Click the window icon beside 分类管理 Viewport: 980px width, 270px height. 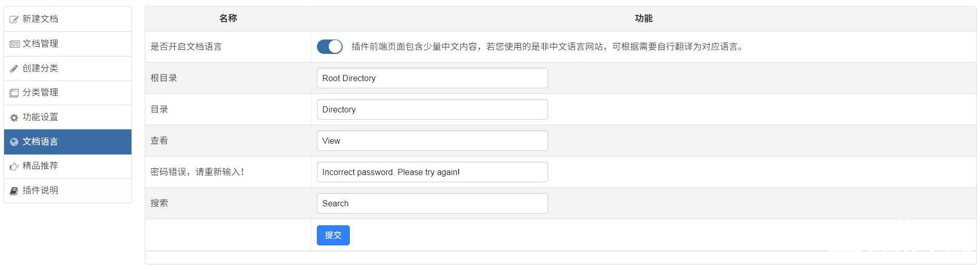point(14,93)
